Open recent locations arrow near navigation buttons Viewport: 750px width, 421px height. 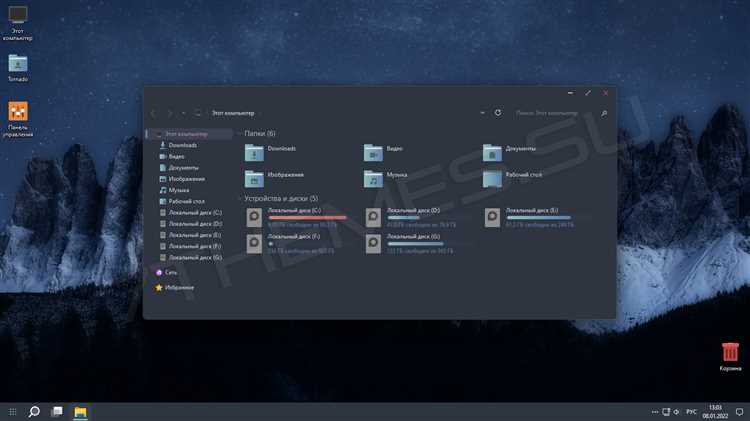coord(184,113)
